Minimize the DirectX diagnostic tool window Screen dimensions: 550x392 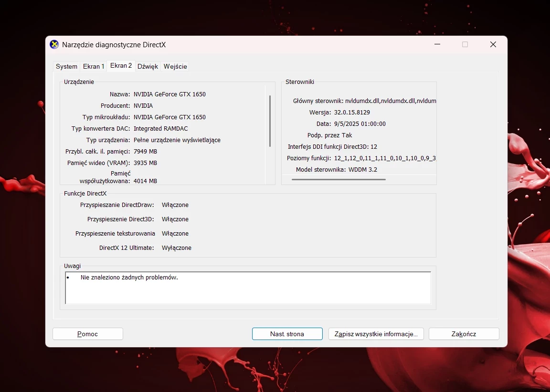pos(437,44)
